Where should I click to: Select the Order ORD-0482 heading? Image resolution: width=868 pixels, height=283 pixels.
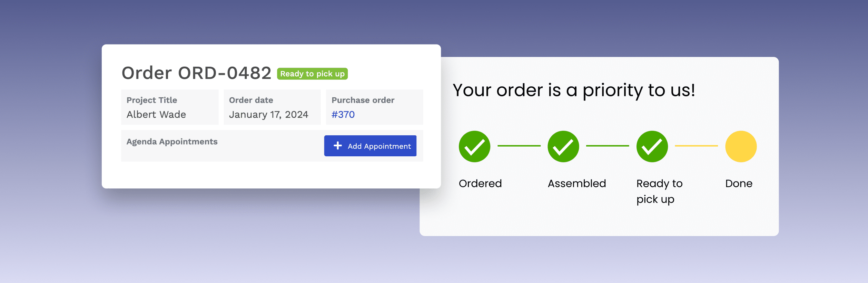pos(196,73)
